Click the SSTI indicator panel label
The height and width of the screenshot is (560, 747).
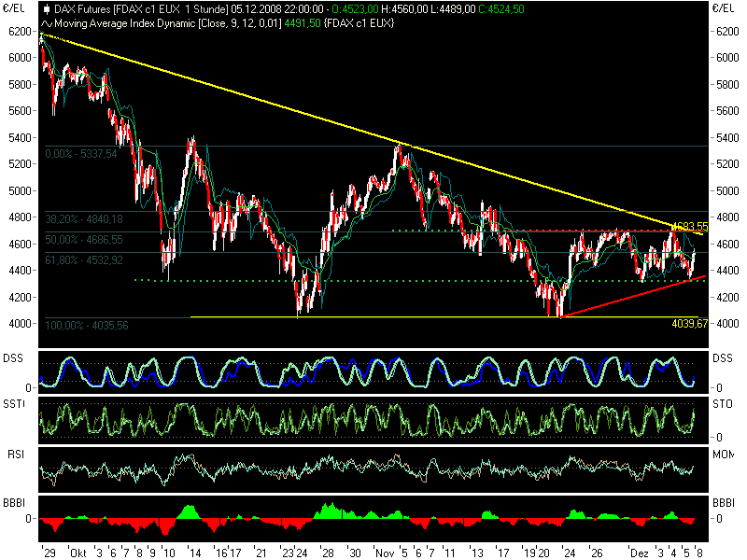13,404
